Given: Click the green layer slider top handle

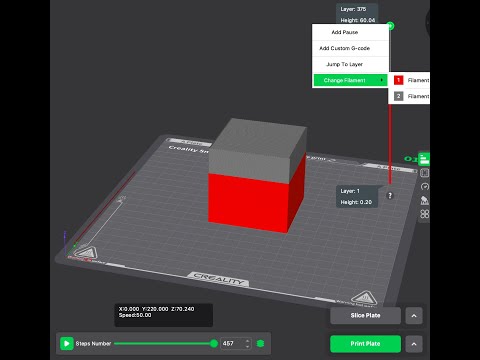Looking at the screenshot, I should pos(390,26).
